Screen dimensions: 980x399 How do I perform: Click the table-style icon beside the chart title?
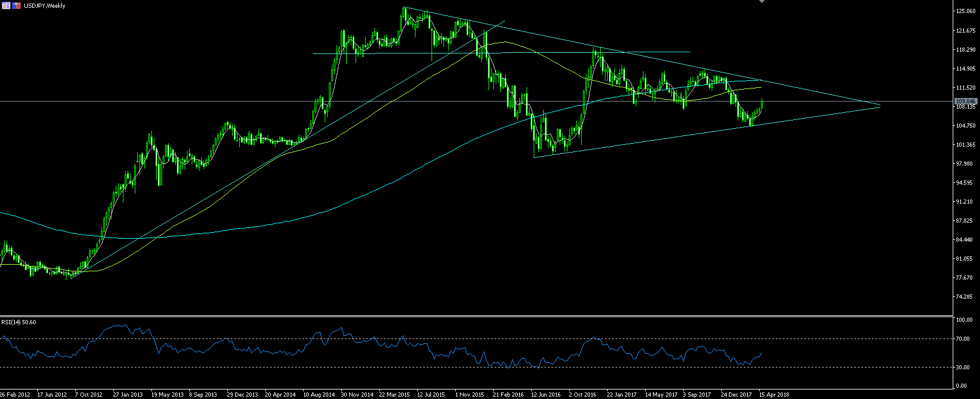[x=6, y=5]
